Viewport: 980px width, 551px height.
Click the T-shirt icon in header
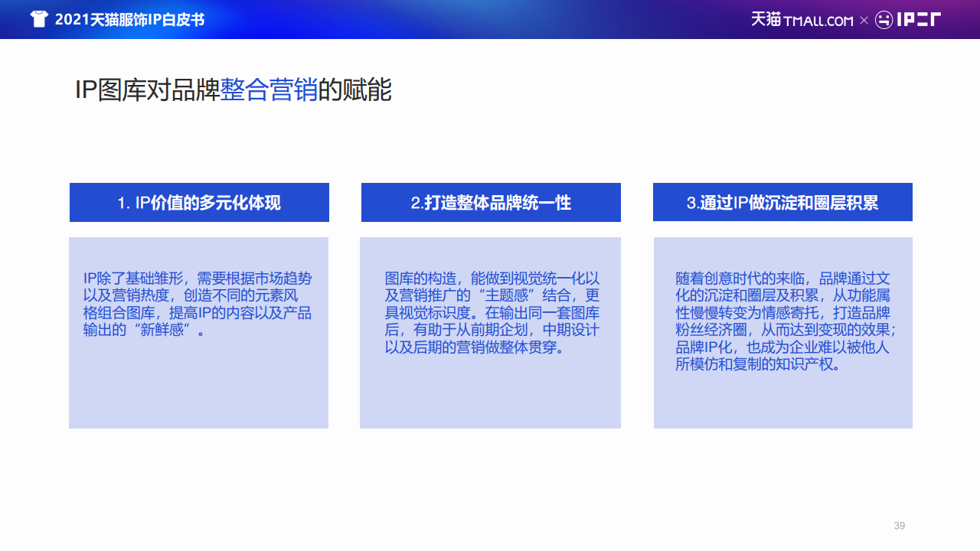39,19
